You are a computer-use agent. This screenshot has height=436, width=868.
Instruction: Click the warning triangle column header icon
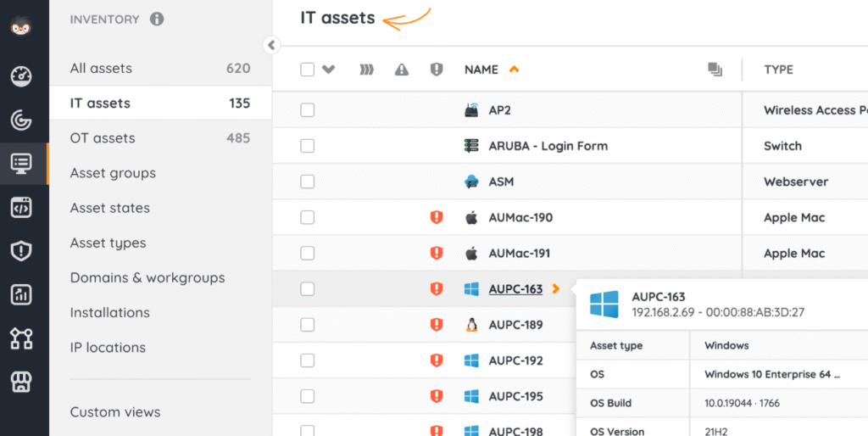point(402,70)
